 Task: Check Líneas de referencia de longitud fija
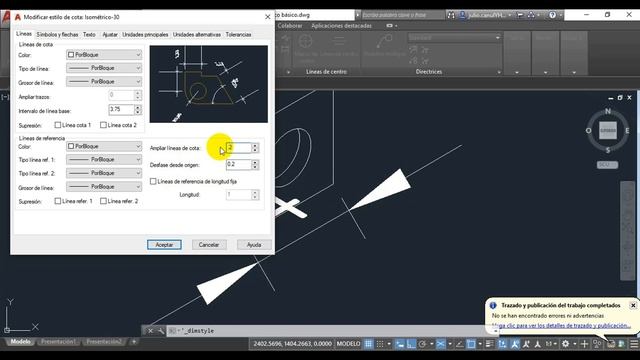[153, 181]
